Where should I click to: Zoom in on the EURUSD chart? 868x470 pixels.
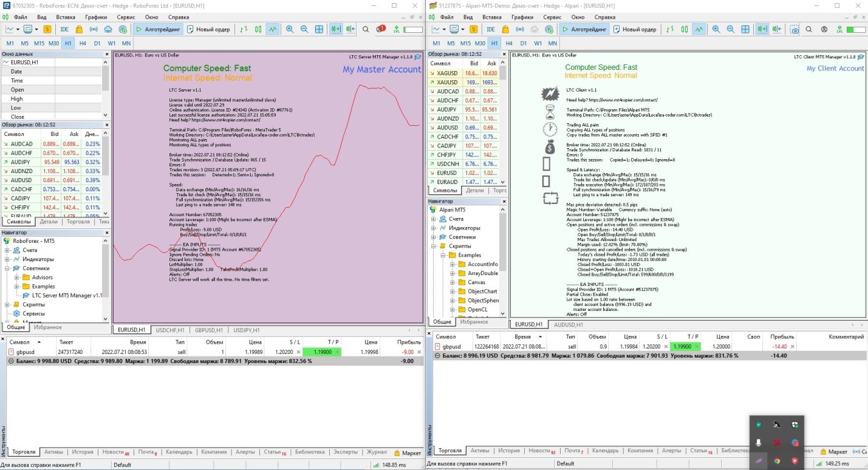coord(289,29)
